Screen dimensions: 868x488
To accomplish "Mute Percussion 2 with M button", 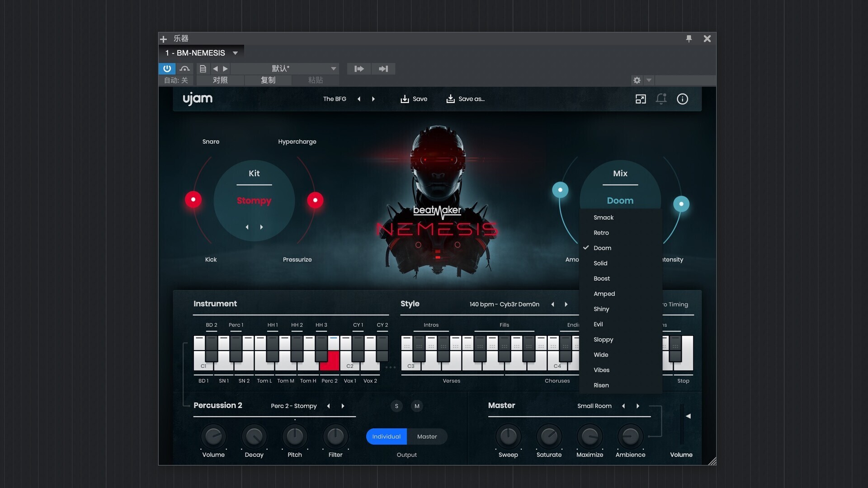I will pos(417,406).
